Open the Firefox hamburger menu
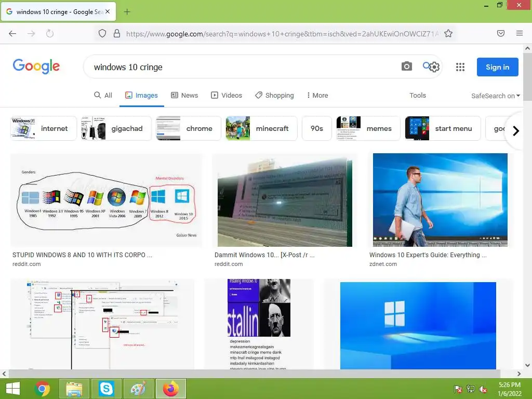Image resolution: width=532 pixels, height=399 pixels. pos(520,33)
